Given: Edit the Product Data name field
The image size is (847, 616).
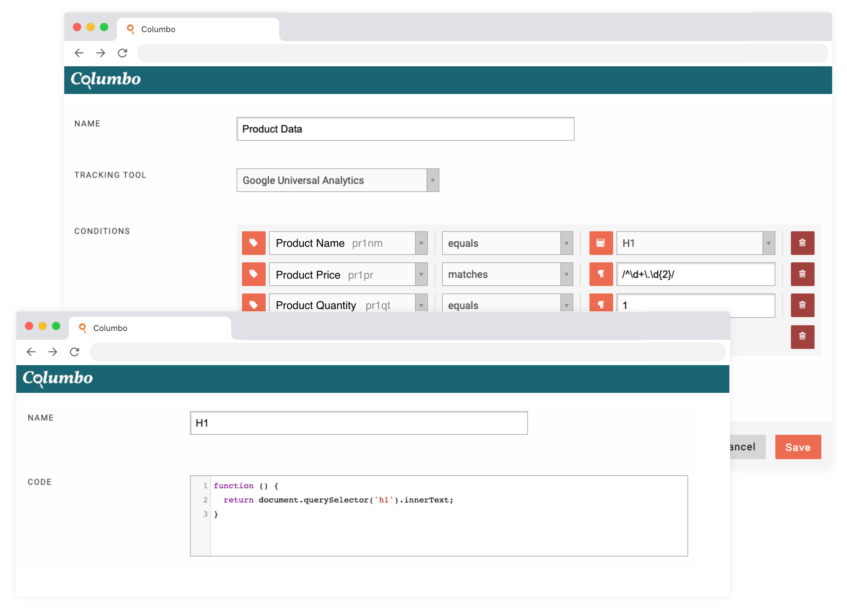Looking at the screenshot, I should 405,129.
